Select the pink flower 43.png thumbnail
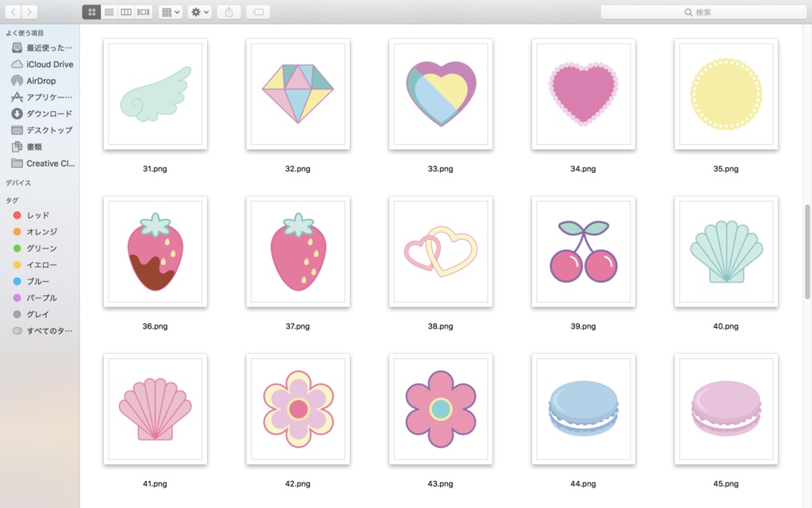 [441, 410]
